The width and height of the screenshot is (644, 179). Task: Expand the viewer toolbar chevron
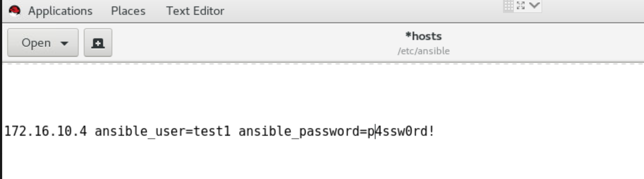[x=534, y=5]
